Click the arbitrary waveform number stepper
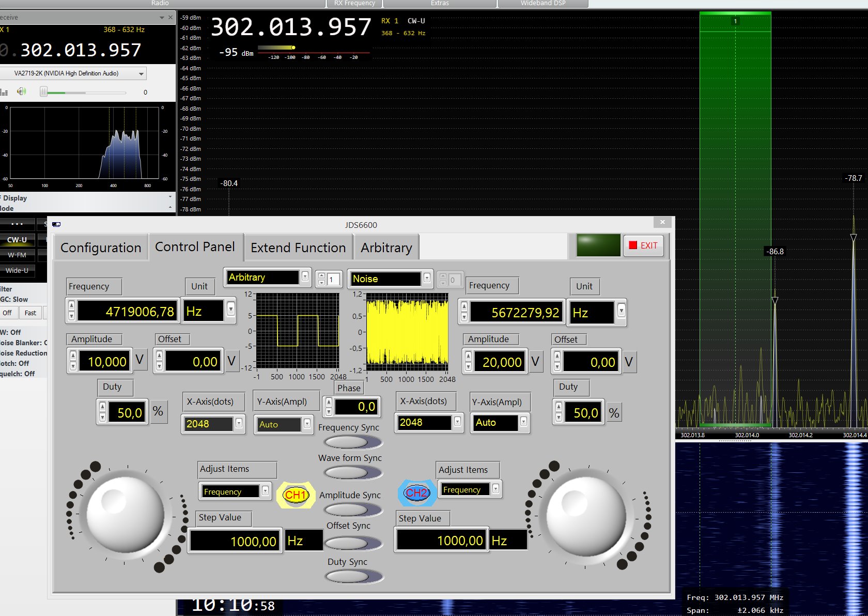The image size is (868, 616). click(321, 279)
